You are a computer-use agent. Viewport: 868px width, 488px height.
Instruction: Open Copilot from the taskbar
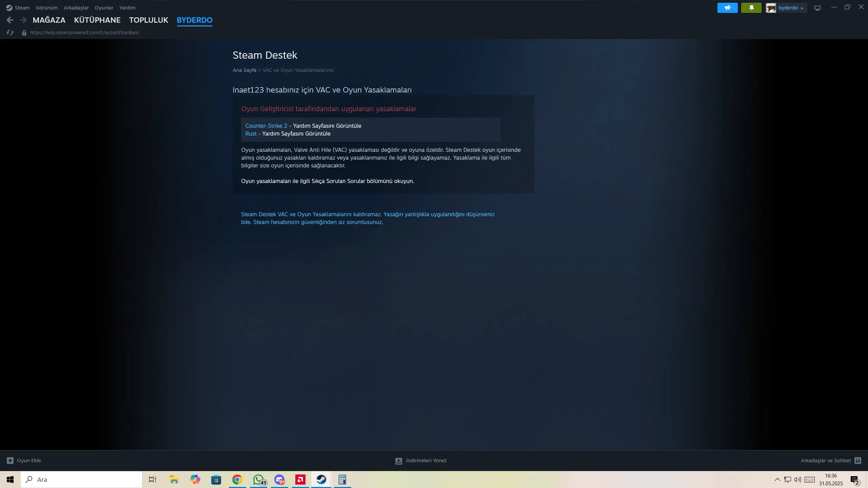(x=195, y=480)
